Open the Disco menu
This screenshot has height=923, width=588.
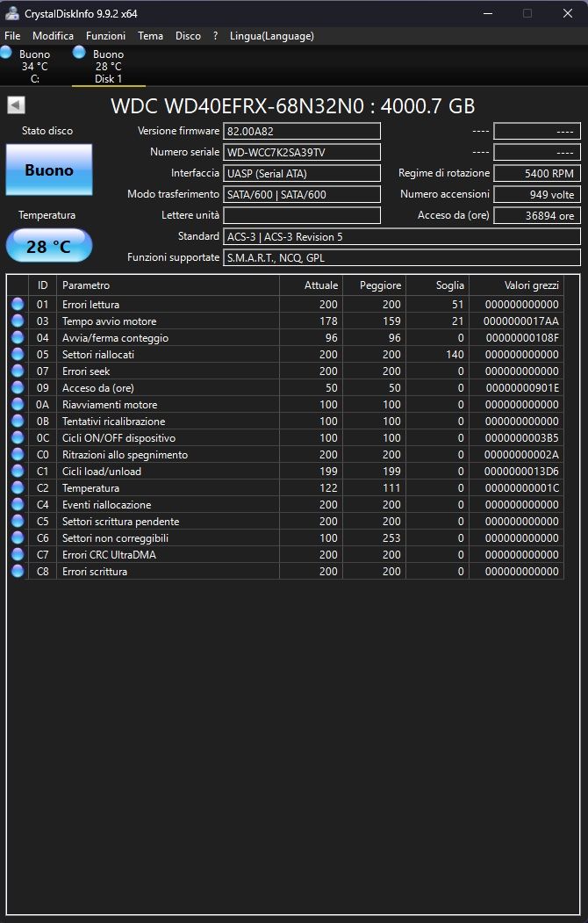pos(188,36)
